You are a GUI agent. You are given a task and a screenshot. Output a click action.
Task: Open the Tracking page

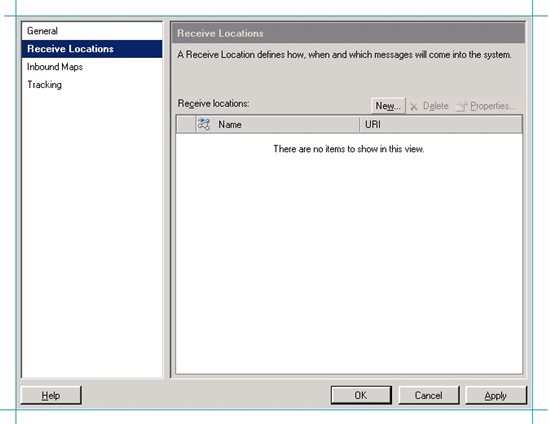coord(92,85)
